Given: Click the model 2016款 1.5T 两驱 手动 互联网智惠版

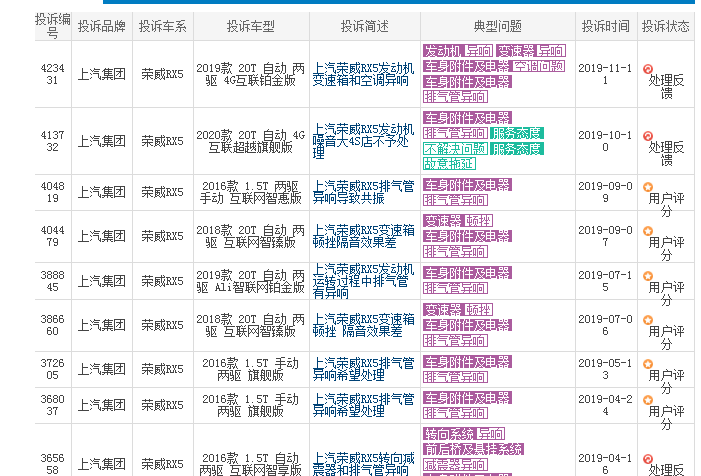Looking at the screenshot, I should [250, 192].
